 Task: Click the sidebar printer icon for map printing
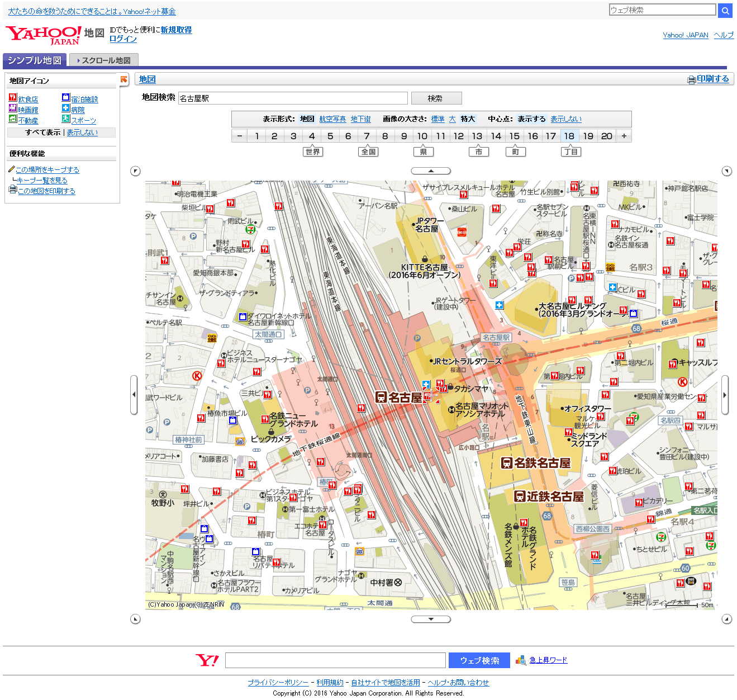pyautogui.click(x=13, y=190)
